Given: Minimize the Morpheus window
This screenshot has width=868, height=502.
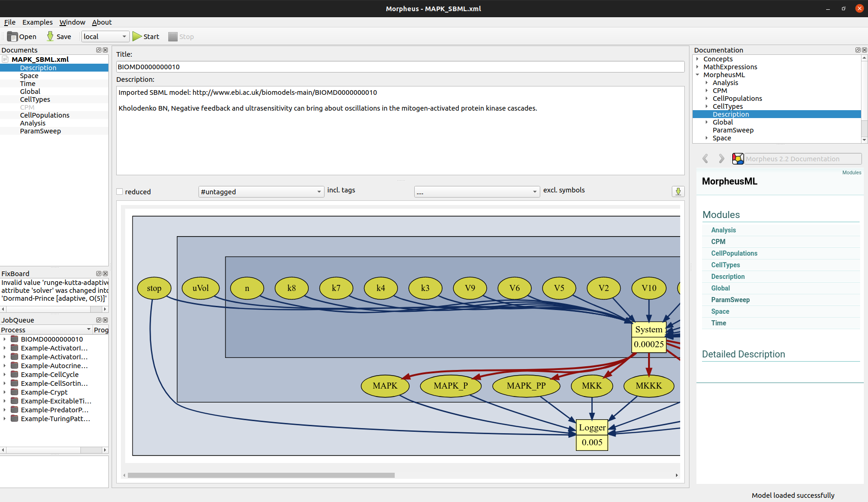Looking at the screenshot, I should point(828,8).
